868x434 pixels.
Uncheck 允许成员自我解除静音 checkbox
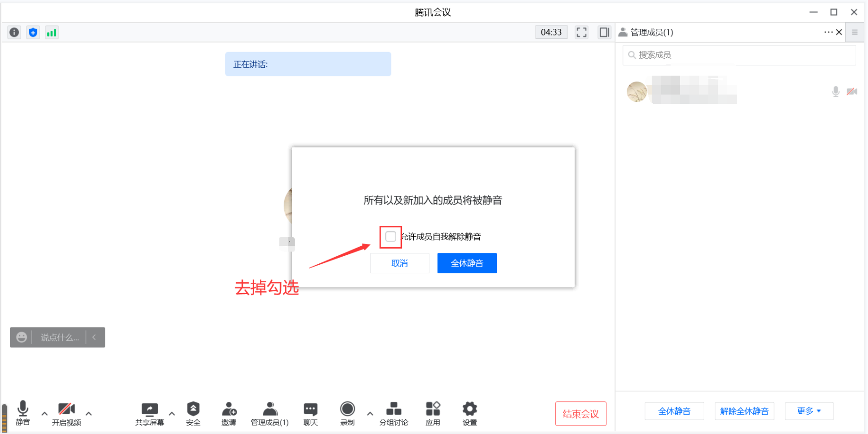click(391, 236)
